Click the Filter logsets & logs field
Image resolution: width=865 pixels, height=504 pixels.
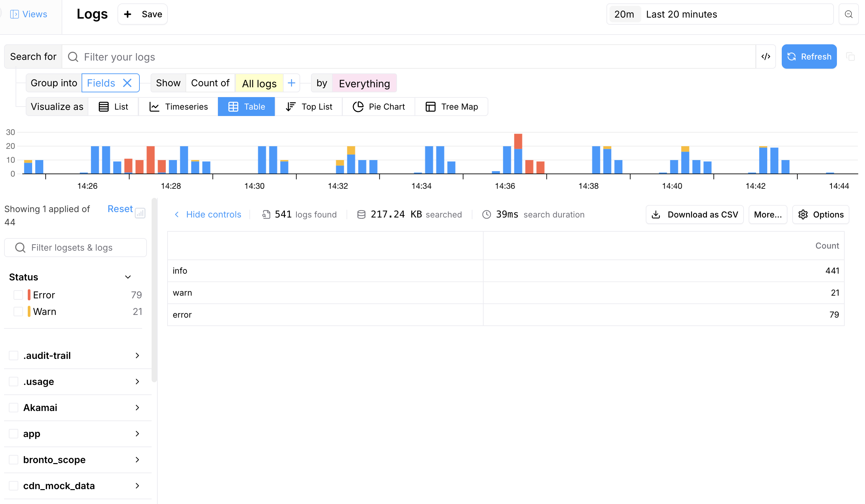tap(75, 247)
